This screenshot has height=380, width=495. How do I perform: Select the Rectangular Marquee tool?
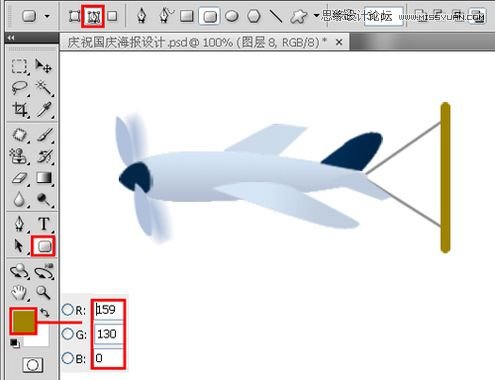click(19, 66)
